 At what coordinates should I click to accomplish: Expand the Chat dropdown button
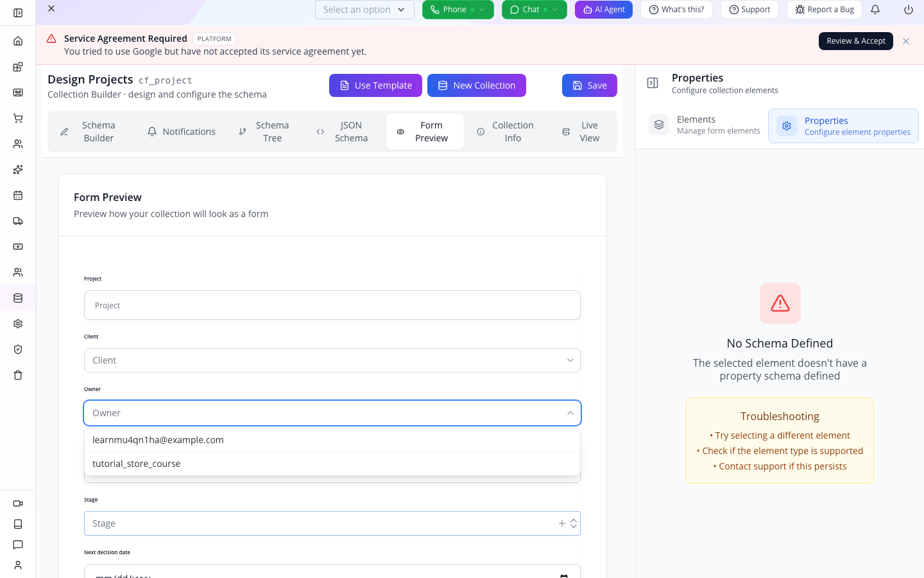pyautogui.click(x=535, y=10)
